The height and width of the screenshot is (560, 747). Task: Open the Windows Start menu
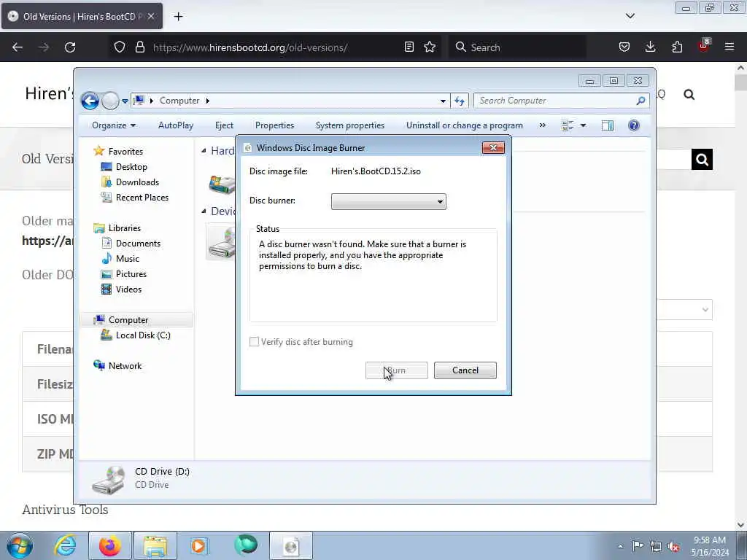coord(20,545)
